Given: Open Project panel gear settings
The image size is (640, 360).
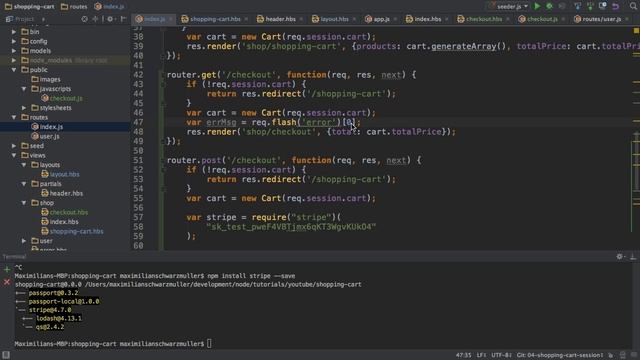Looking at the screenshot, I should pos(110,19).
